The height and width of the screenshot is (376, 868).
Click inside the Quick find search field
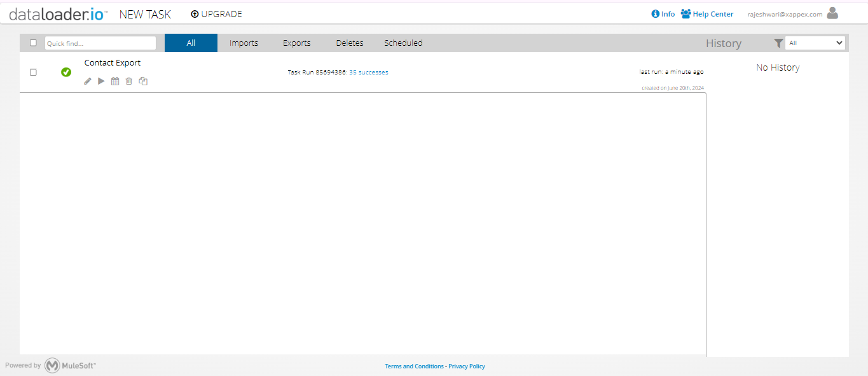pyautogui.click(x=99, y=43)
